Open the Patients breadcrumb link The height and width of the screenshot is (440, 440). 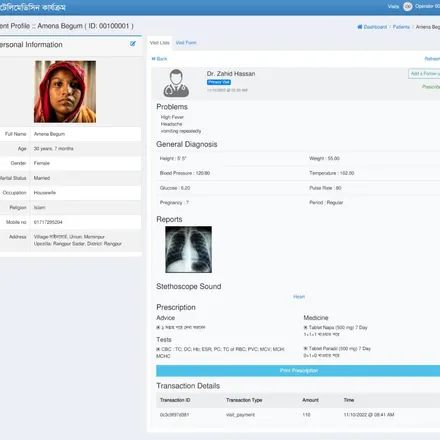tap(401, 27)
